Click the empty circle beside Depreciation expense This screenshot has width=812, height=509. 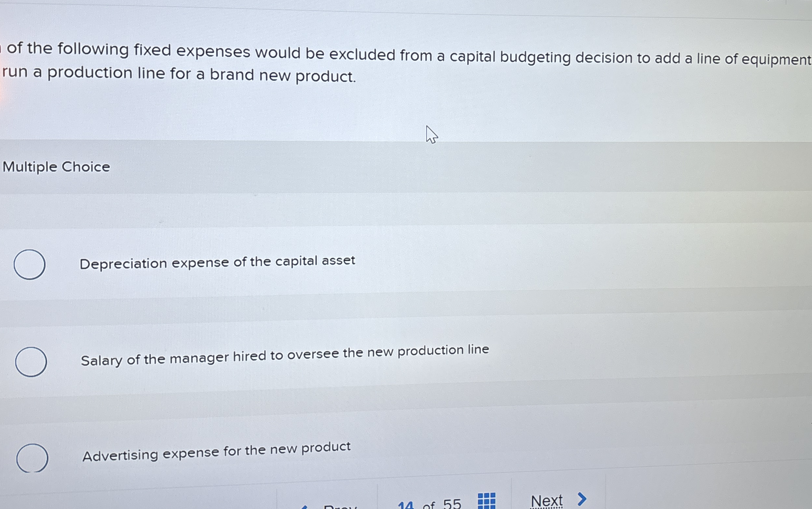(x=29, y=265)
